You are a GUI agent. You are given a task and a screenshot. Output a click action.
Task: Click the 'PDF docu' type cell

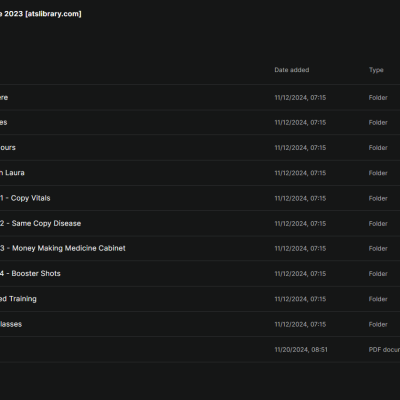(x=384, y=350)
